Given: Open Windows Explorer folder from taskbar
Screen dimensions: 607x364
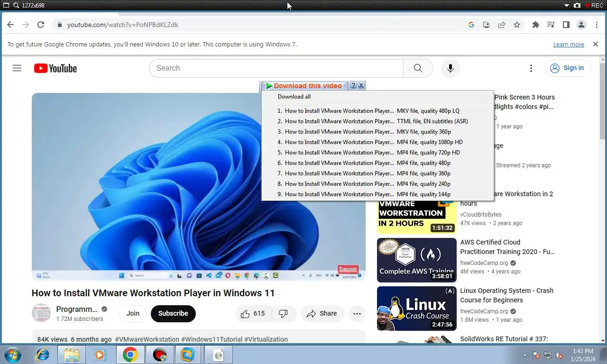Looking at the screenshot, I should pos(72,355).
